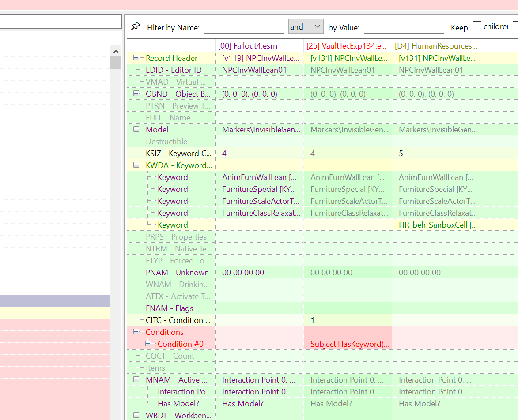
Task: Select the Items row label
Action: point(155,368)
